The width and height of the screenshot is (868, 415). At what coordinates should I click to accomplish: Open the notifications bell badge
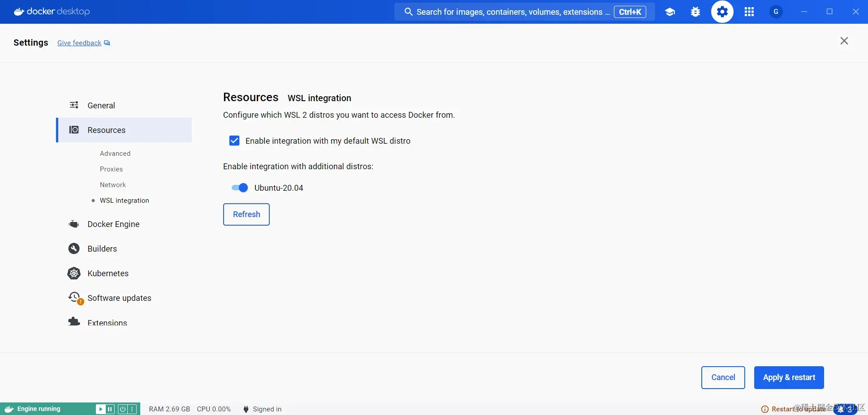coord(845,409)
